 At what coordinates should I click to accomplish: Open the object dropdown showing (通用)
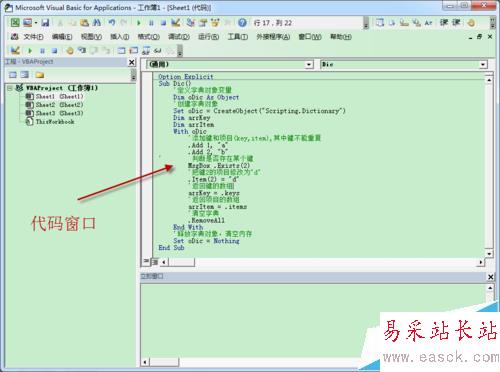[x=309, y=64]
